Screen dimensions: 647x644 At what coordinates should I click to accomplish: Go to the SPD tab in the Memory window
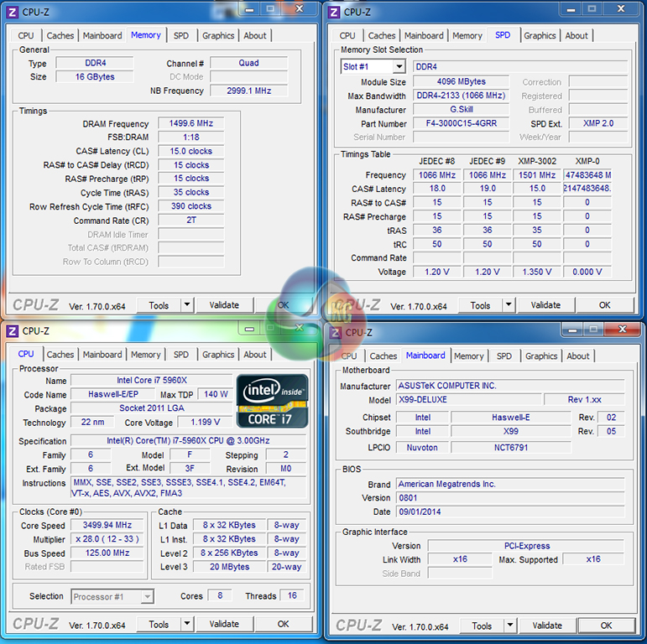tap(181, 36)
